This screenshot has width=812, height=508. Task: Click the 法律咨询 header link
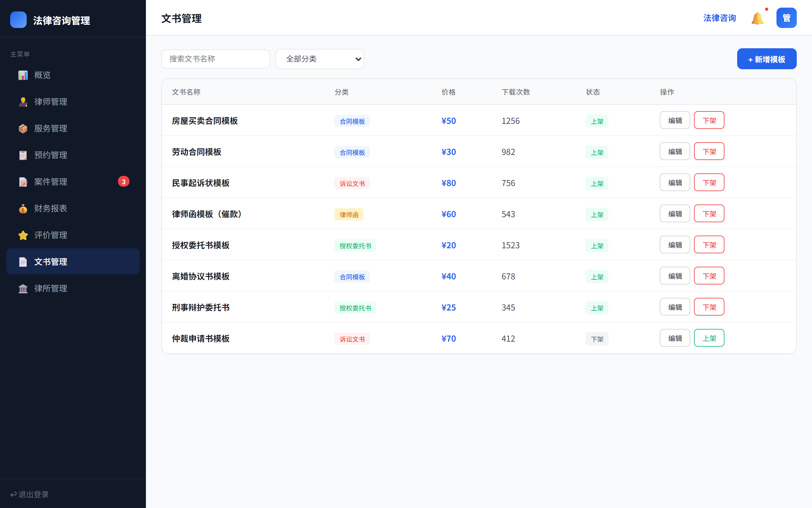click(719, 18)
